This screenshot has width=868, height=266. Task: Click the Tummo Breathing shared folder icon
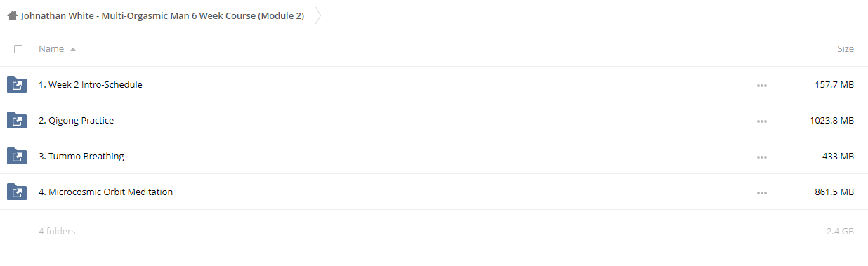[x=17, y=157]
